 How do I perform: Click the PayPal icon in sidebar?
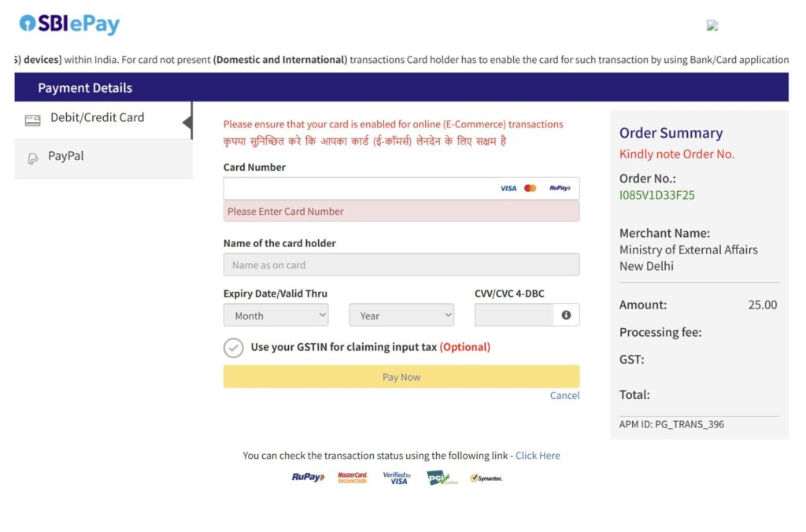pyautogui.click(x=32, y=158)
